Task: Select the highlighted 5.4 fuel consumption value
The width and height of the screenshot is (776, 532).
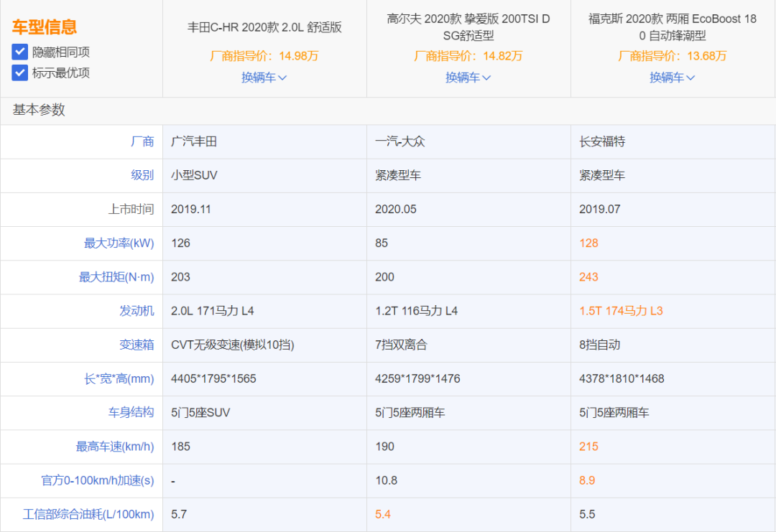Action: (x=382, y=515)
